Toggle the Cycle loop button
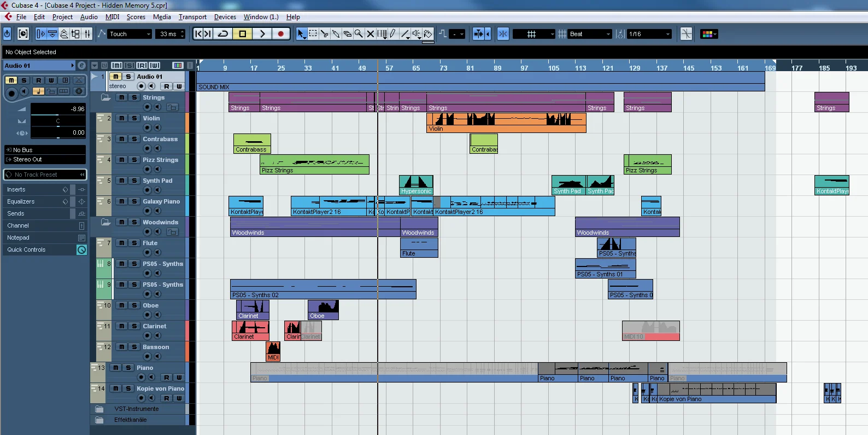 tap(223, 34)
